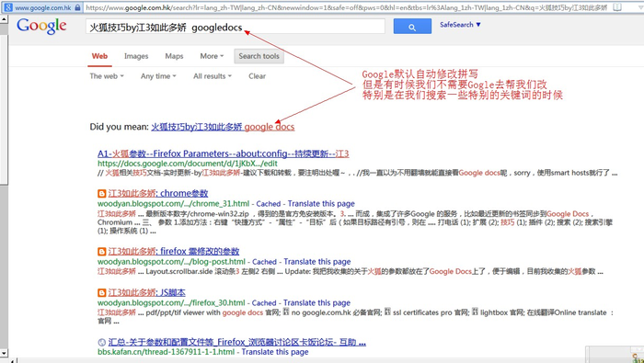
Task: Click the Did you mean suggestion link
Action: [223, 127]
